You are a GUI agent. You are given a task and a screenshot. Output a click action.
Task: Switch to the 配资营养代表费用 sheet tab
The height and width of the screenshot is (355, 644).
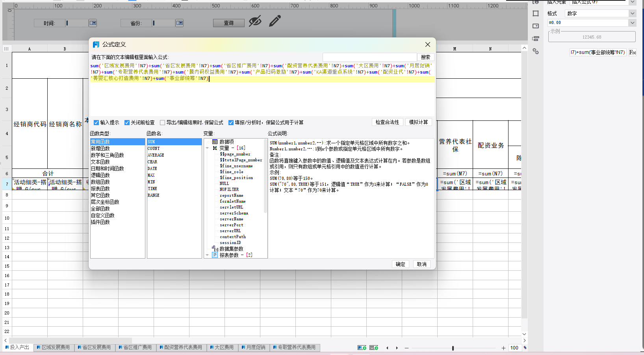click(x=181, y=348)
